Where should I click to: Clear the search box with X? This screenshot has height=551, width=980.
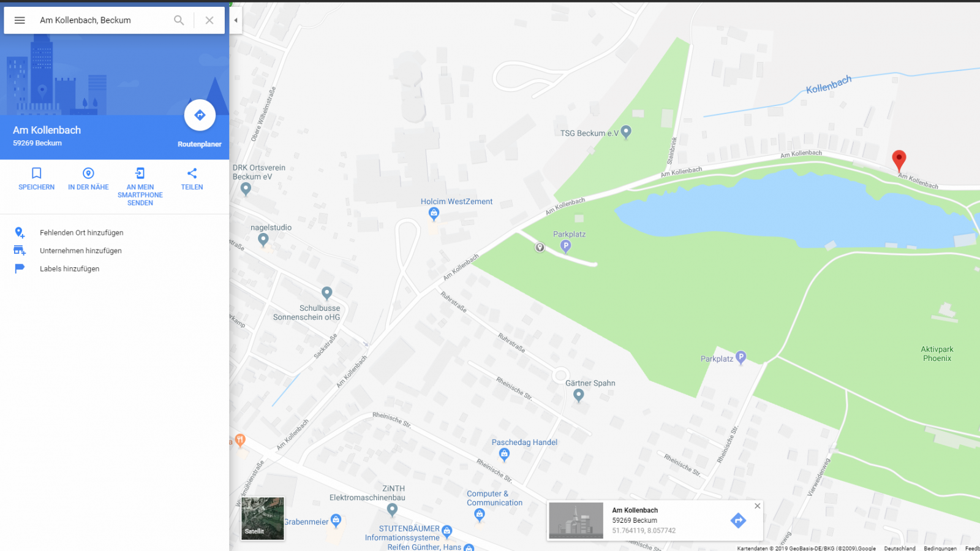(209, 20)
